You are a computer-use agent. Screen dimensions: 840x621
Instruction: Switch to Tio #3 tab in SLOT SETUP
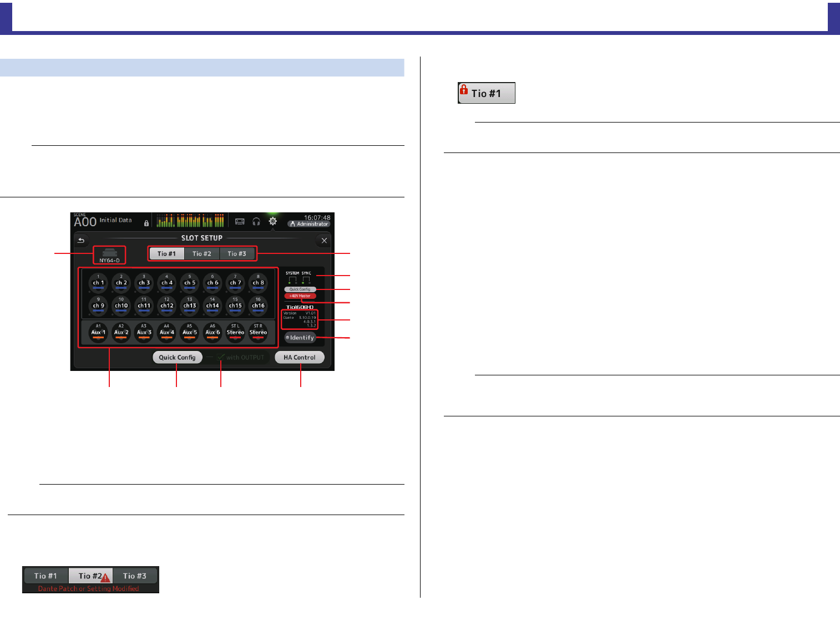pos(237,253)
